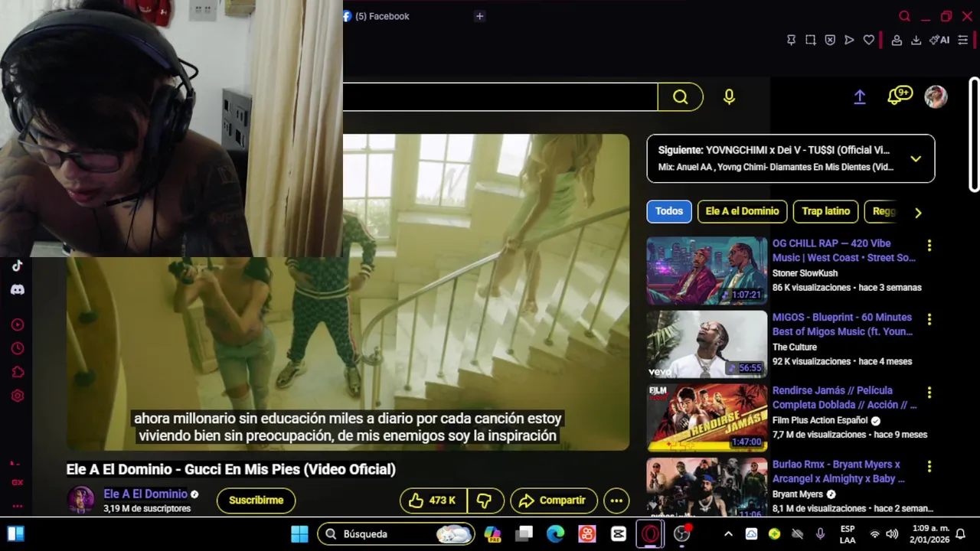Select the Todos filter chip
Screen dimensions: 980x551
coord(669,211)
